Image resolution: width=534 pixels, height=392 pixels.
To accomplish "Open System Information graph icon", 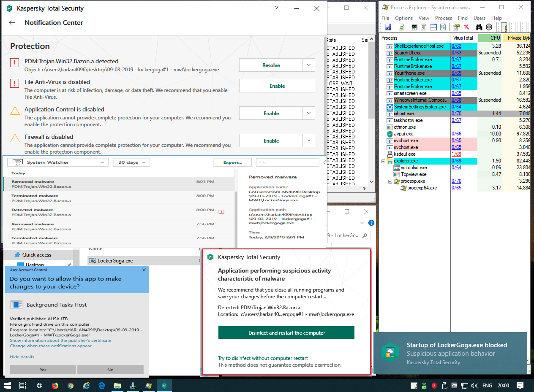I will (414, 27).
